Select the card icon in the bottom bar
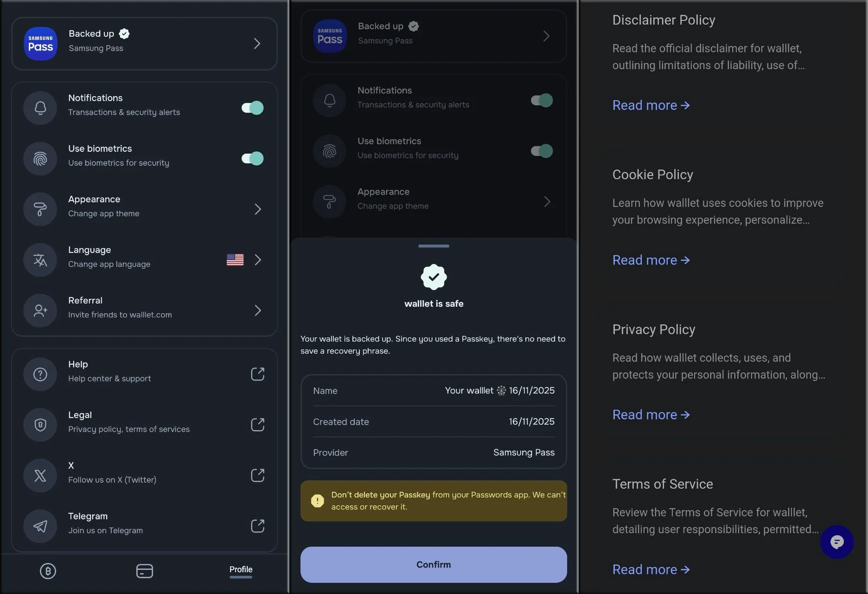Viewport: 868px width, 594px height. click(144, 571)
